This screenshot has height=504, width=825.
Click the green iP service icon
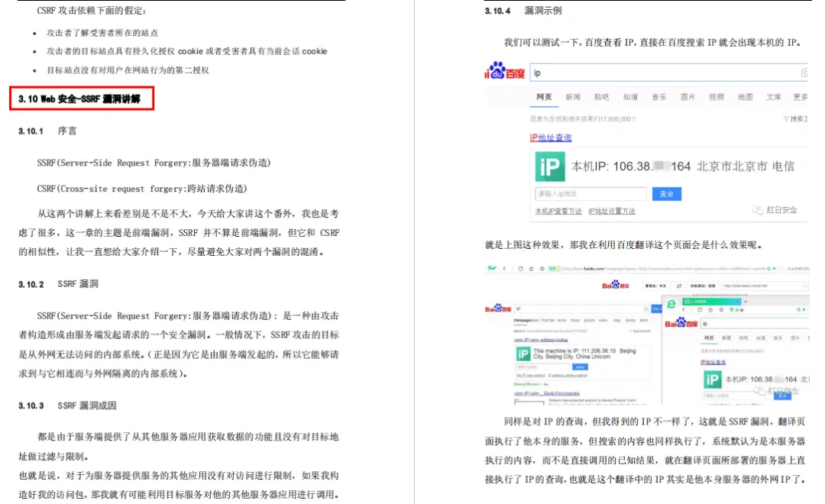click(x=550, y=166)
